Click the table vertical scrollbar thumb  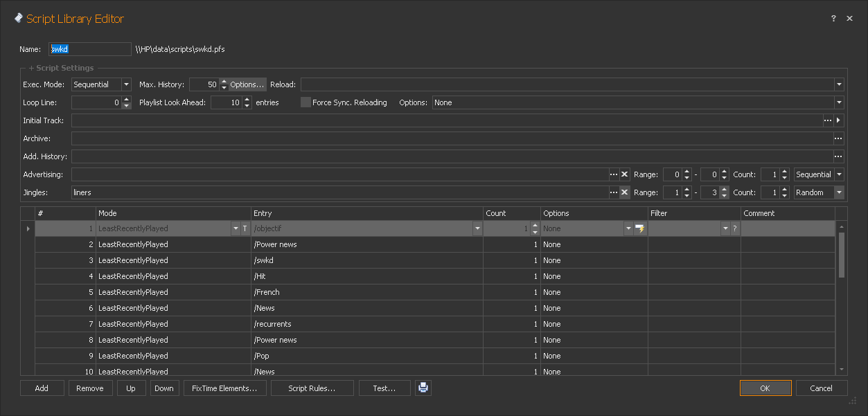click(842, 255)
